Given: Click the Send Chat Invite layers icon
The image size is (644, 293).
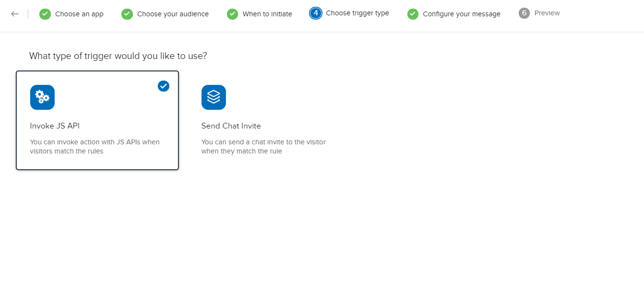Looking at the screenshot, I should [214, 97].
